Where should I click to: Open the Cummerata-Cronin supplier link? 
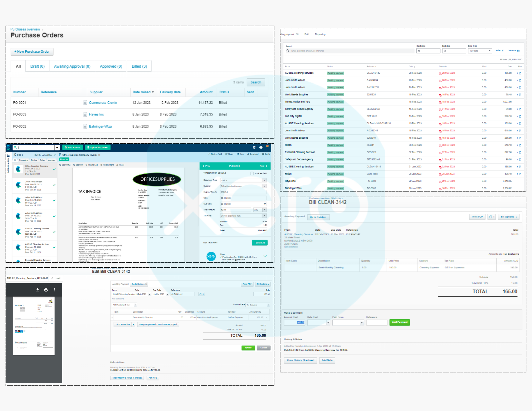103,103
